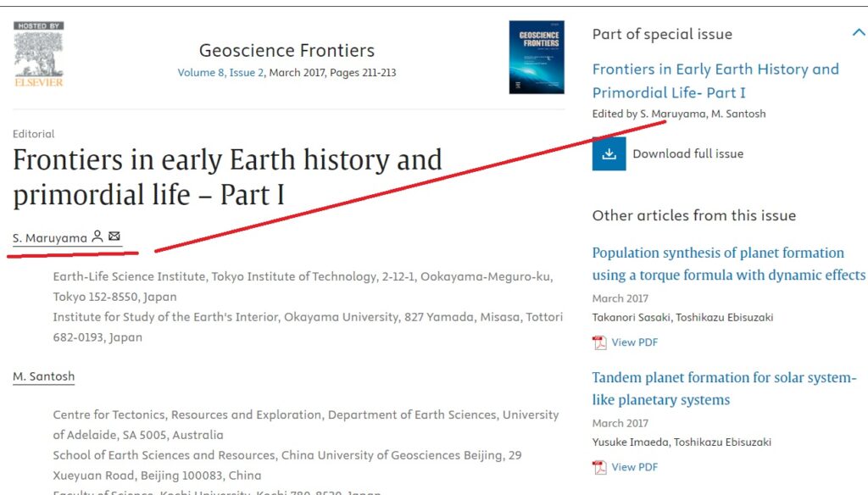Select author name M. Santosh
868x495 pixels.
43,376
